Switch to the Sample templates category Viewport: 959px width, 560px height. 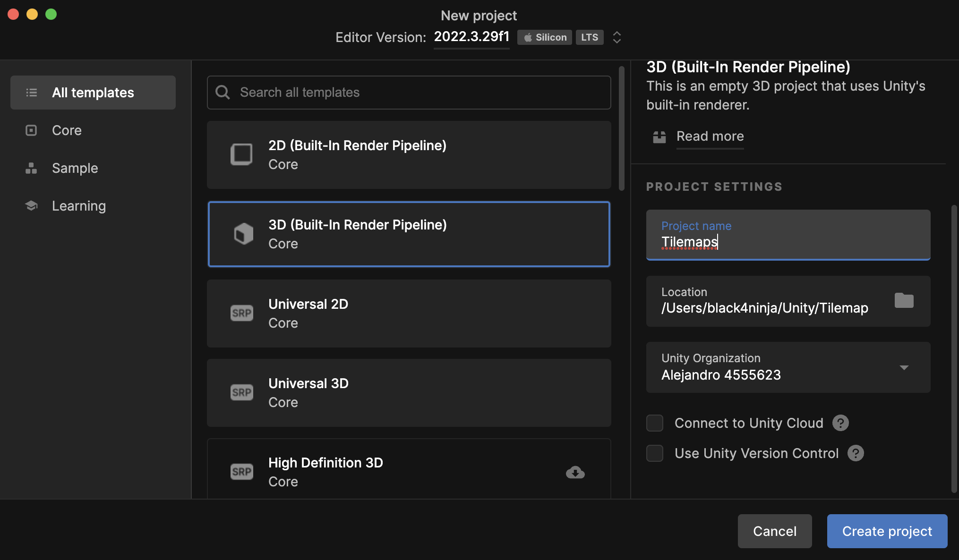pos(75,168)
